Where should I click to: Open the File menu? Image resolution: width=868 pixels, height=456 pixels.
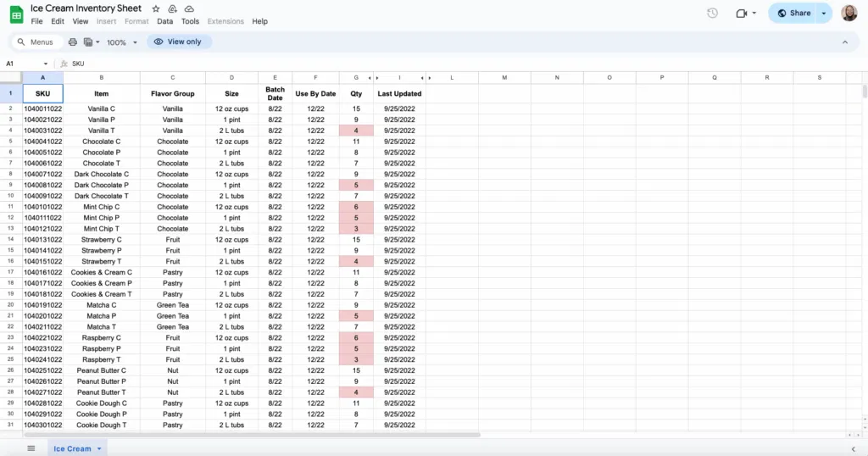[x=36, y=21]
